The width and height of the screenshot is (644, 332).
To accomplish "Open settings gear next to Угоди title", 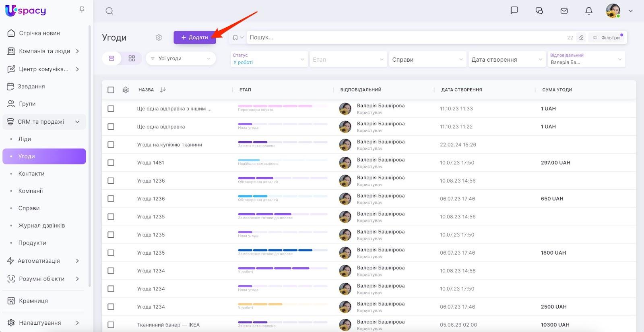I will click(x=159, y=37).
